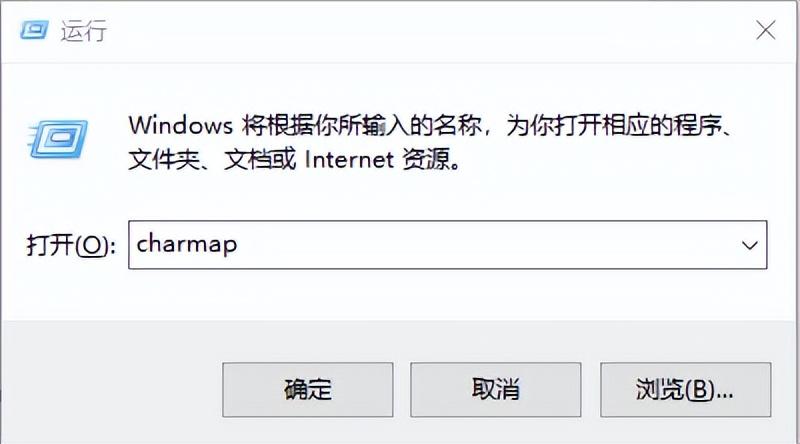Close the 运行 dialog with the X
The image size is (800, 444).
click(765, 30)
